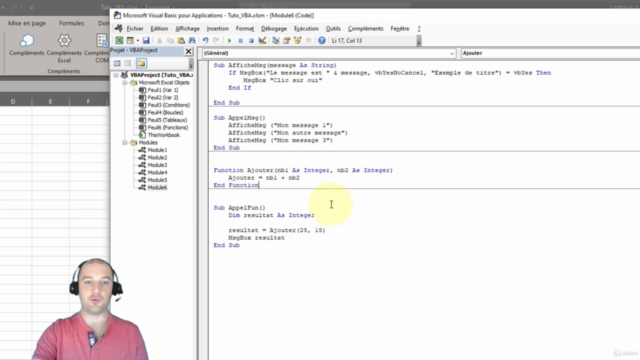This screenshot has width=640, height=360.
Task: Click the toolbar options overflow arrow
Action: click(419, 41)
